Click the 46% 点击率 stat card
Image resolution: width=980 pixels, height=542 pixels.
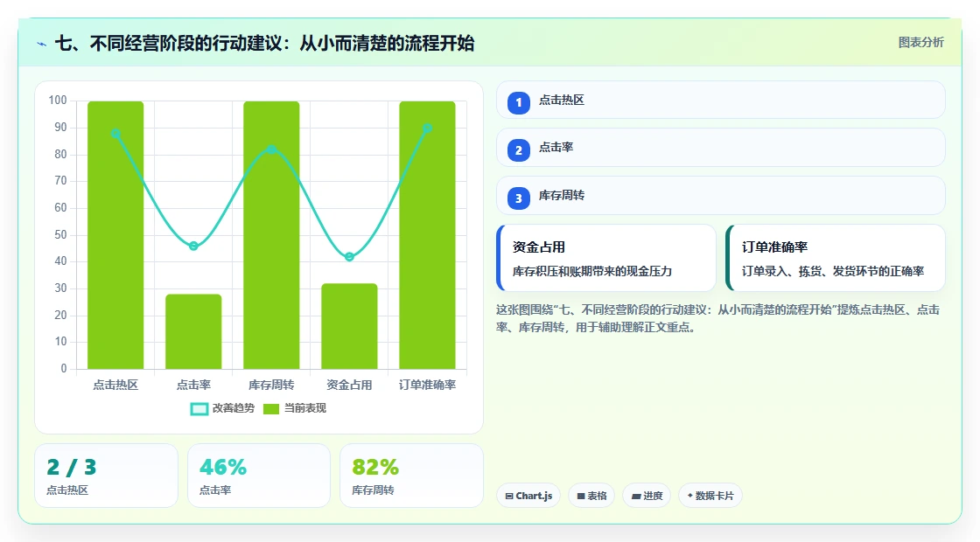259,476
